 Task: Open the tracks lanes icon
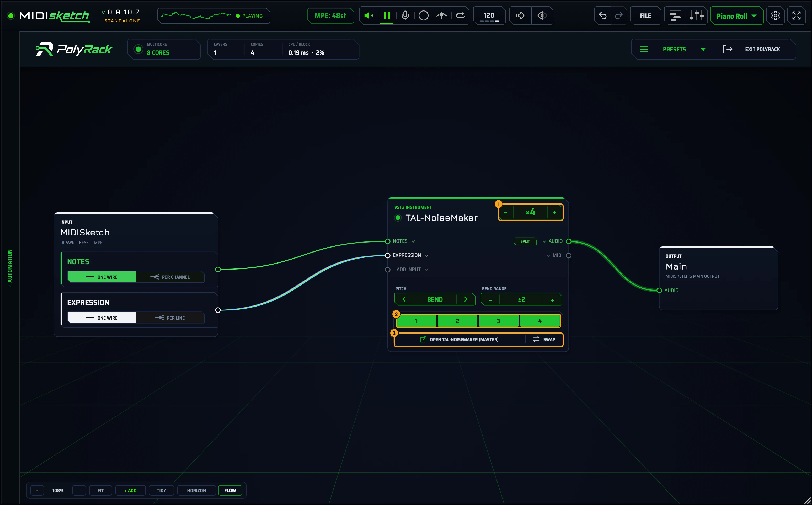tap(675, 16)
